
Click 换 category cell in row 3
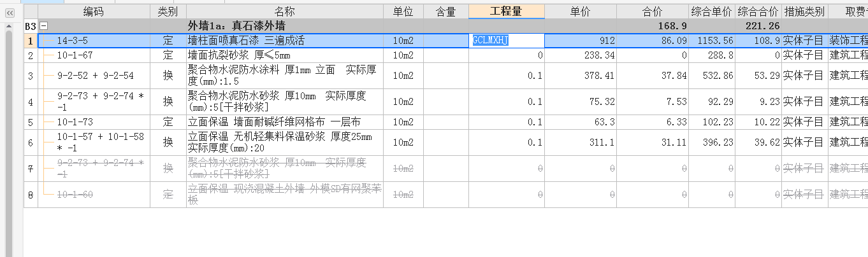[x=168, y=76]
